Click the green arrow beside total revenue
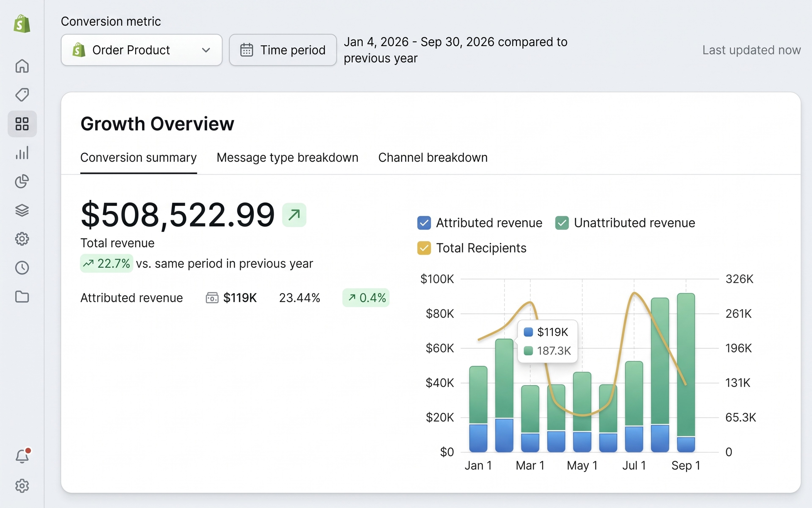The image size is (812, 508). pos(294,215)
